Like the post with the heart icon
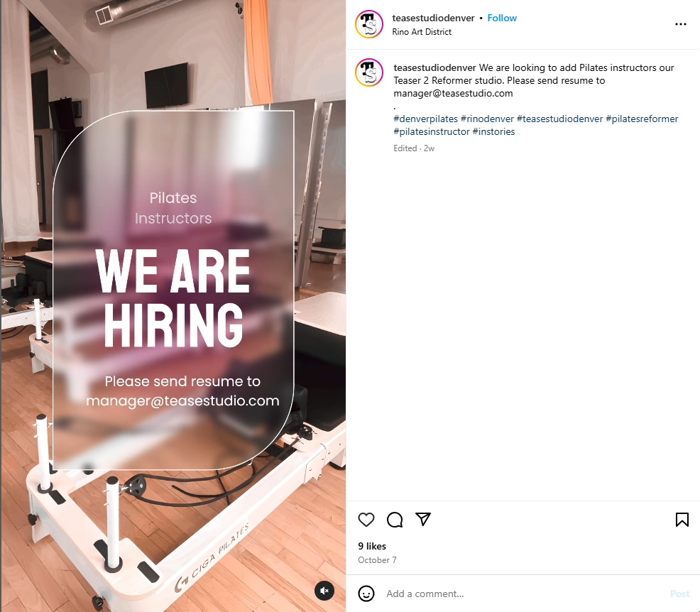 (x=366, y=520)
